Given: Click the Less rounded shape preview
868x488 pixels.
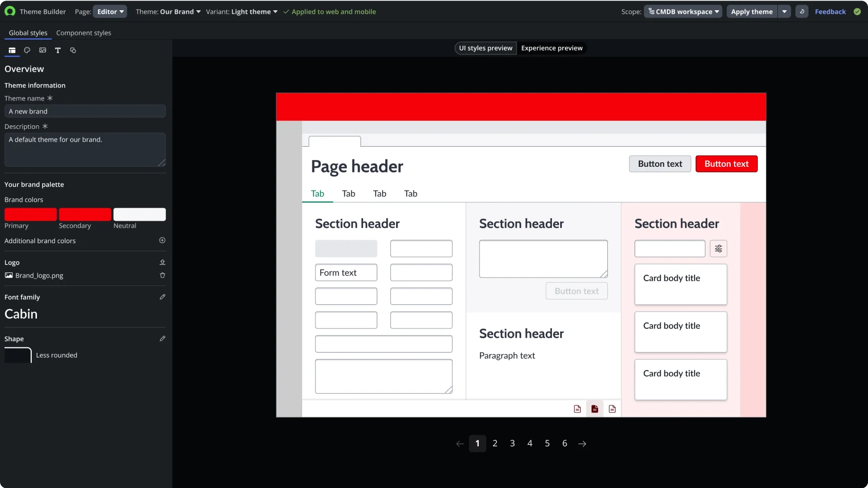Looking at the screenshot, I should pos(18,355).
